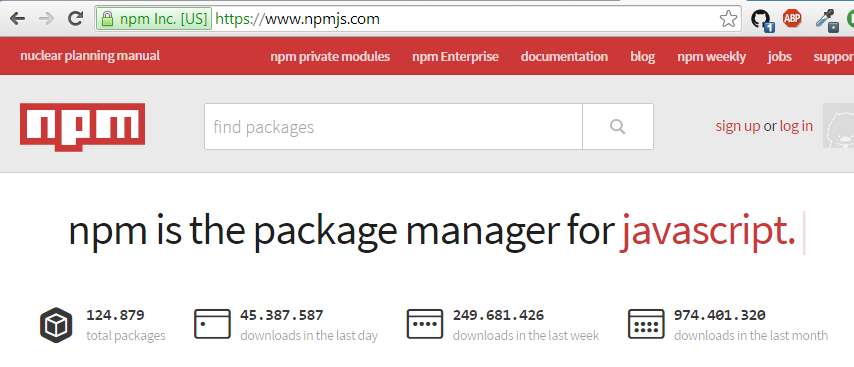
Task: Open the color picker eyedropper extension
Action: pyautogui.click(x=827, y=20)
